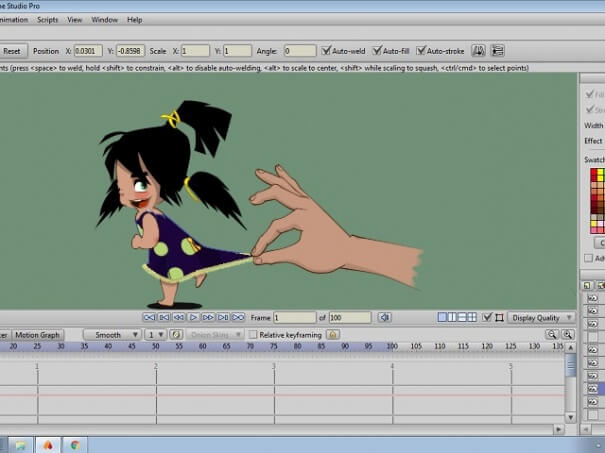The image size is (605, 453).
Task: Open the Smooth interpolation dropdown
Action: [x=111, y=334]
